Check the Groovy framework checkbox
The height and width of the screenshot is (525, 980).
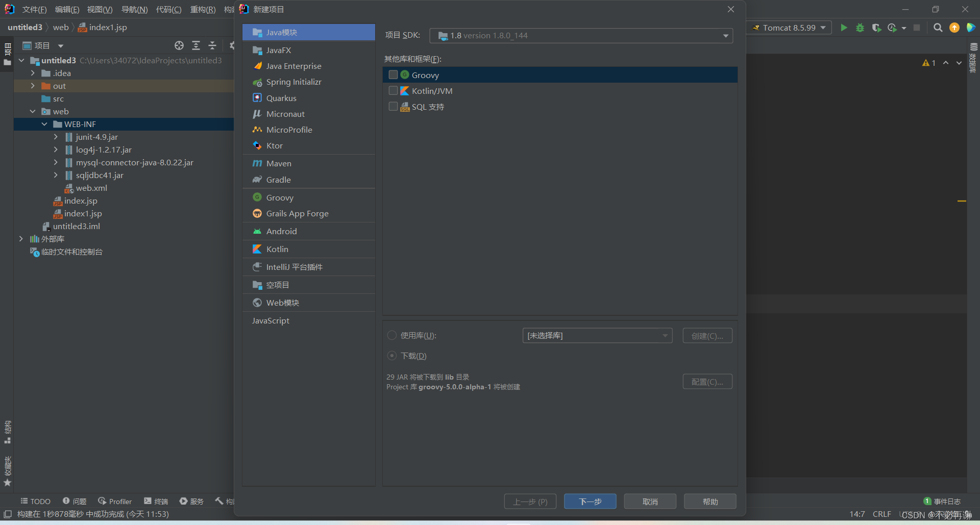point(393,74)
